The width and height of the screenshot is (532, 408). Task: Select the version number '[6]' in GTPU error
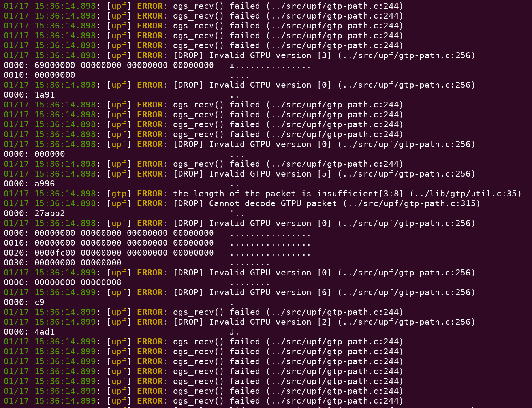324,292
